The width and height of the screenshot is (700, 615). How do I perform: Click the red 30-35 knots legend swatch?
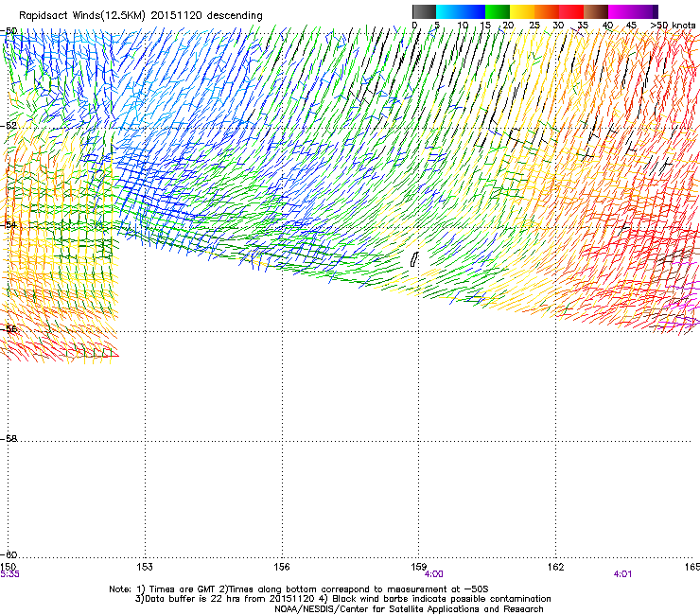tap(571, 11)
